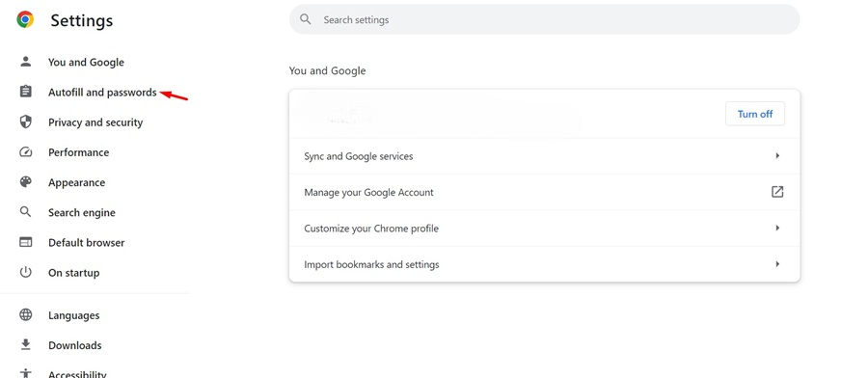The height and width of the screenshot is (378, 868).
Task: Open Customize your Chrome profile row
Action: (x=544, y=228)
